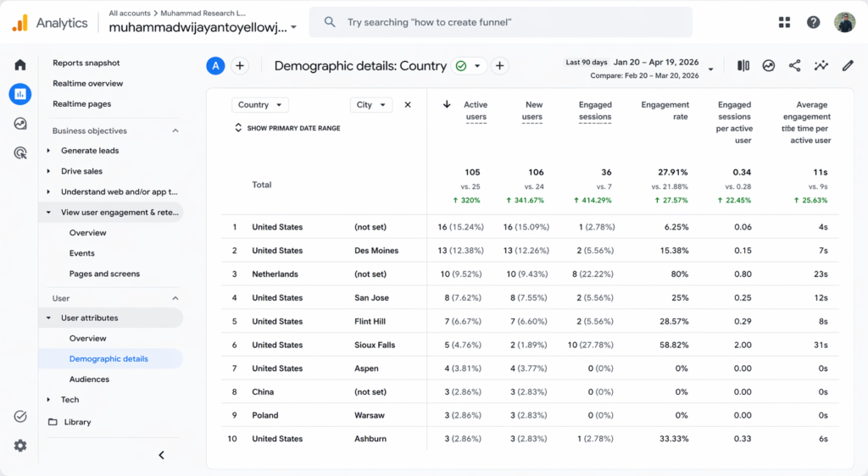Screen dimensions: 868x476
Task: Open the Google apps grid icon
Action: pyautogui.click(x=784, y=23)
